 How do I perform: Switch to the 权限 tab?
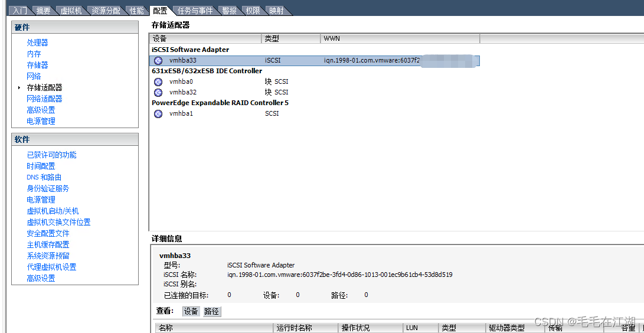click(253, 11)
